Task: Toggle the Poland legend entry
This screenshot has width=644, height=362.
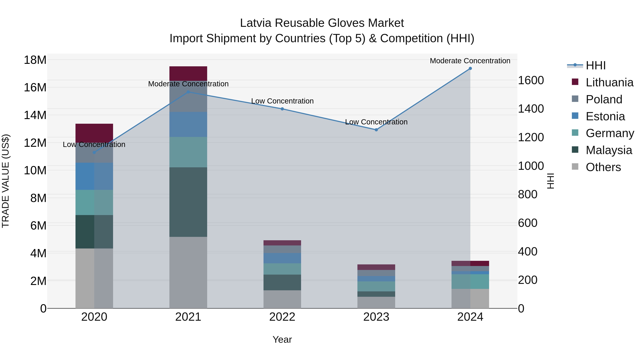Action: pos(597,99)
